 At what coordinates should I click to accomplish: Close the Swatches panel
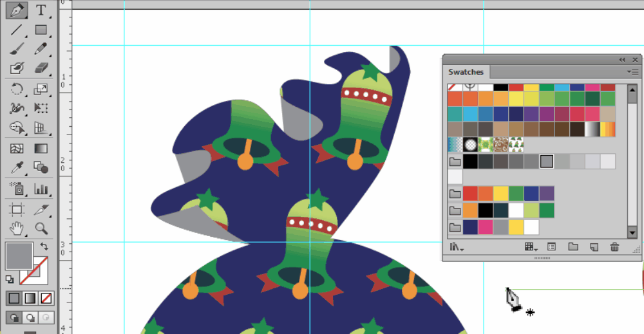(x=635, y=60)
